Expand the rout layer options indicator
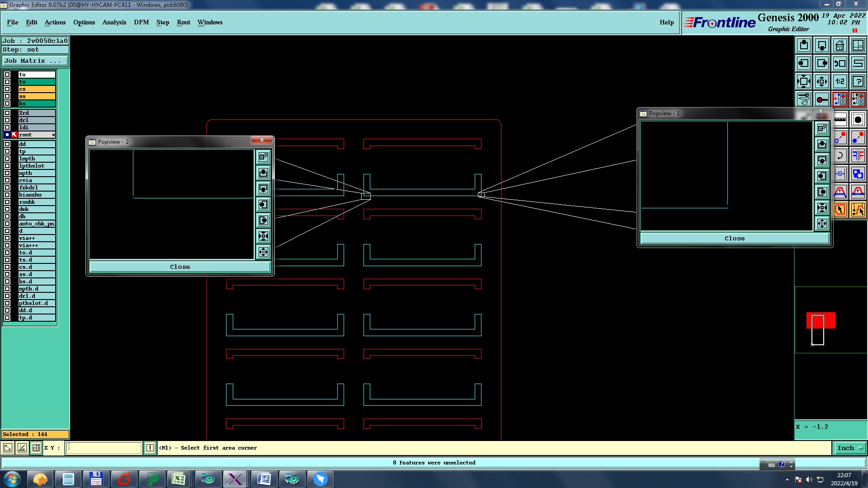This screenshot has height=488, width=868. tap(53, 135)
